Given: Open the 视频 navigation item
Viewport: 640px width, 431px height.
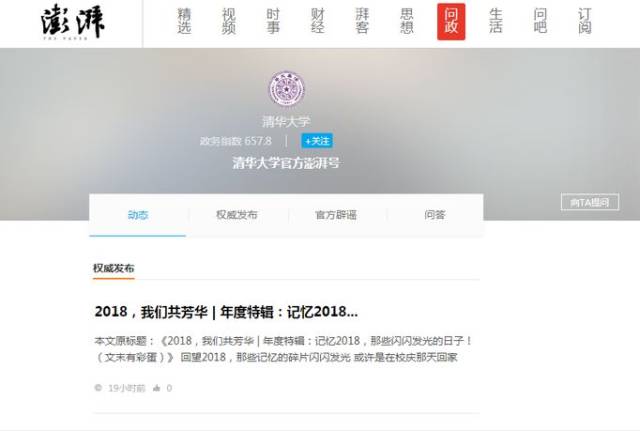Looking at the screenshot, I should tap(229, 21).
